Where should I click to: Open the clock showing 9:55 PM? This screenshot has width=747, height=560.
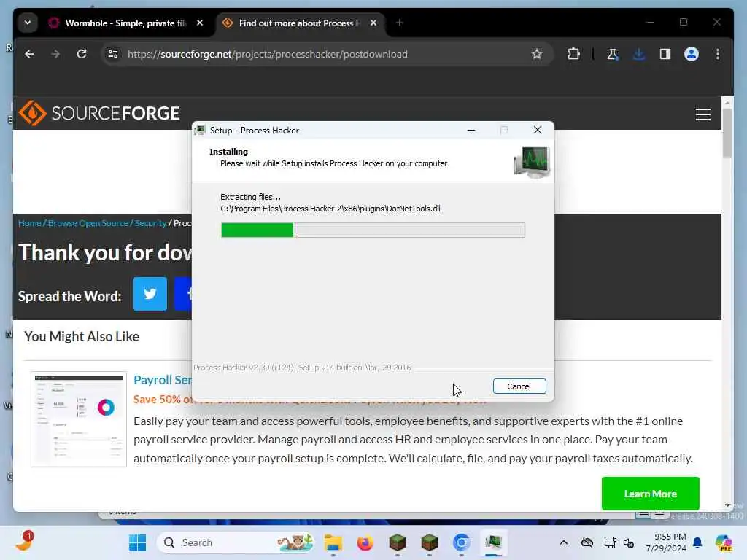tap(666, 542)
